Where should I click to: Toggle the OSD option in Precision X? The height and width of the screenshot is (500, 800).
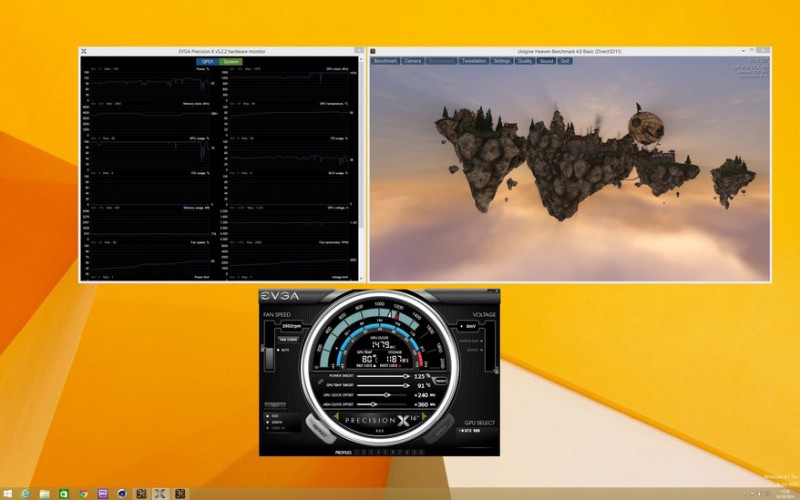[272, 416]
